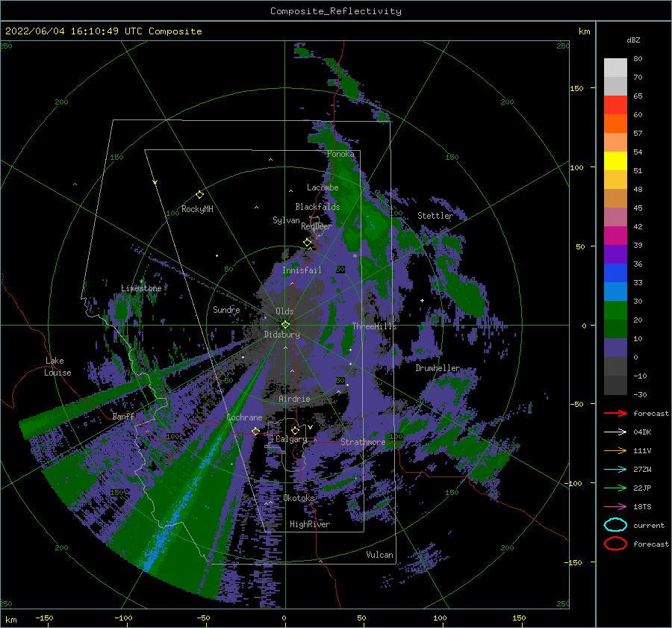This screenshot has height=628, width=672.
Task: Click the Lacombe town label
Action: 323,187
